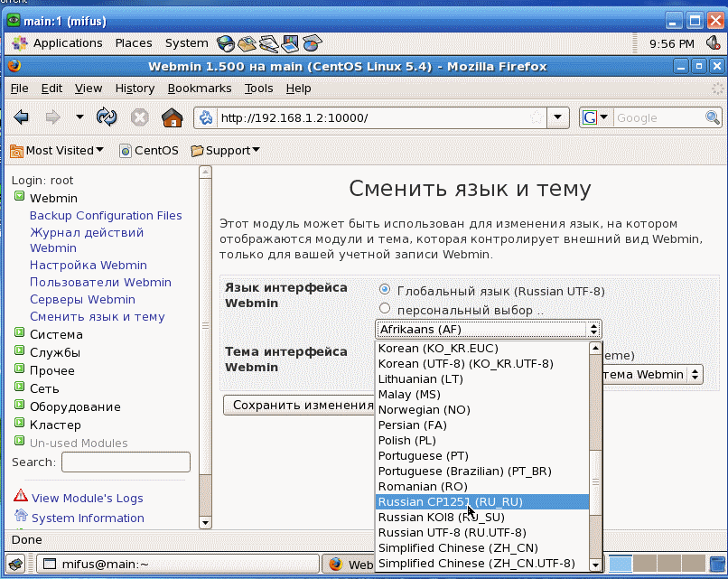
Task: Open the View menu
Action: (89, 89)
